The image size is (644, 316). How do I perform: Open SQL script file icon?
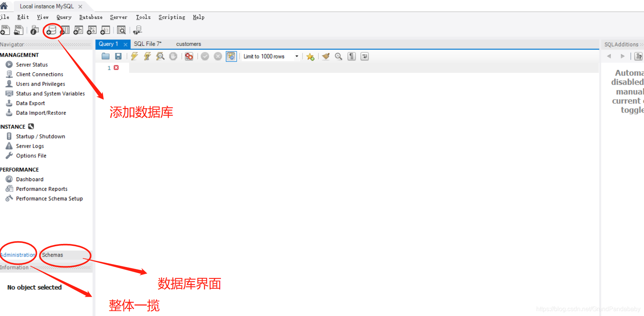tap(18, 30)
